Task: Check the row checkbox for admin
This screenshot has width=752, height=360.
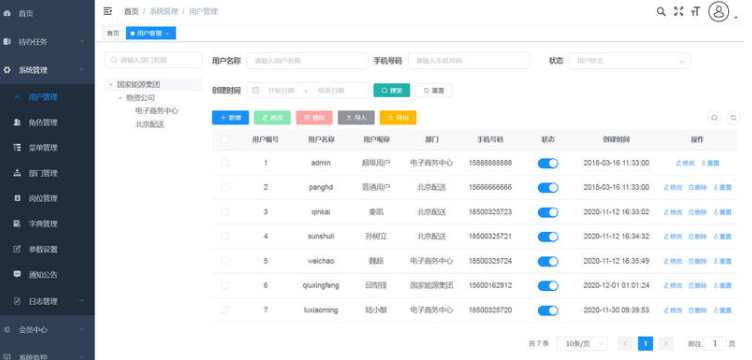Action: pyautogui.click(x=224, y=163)
